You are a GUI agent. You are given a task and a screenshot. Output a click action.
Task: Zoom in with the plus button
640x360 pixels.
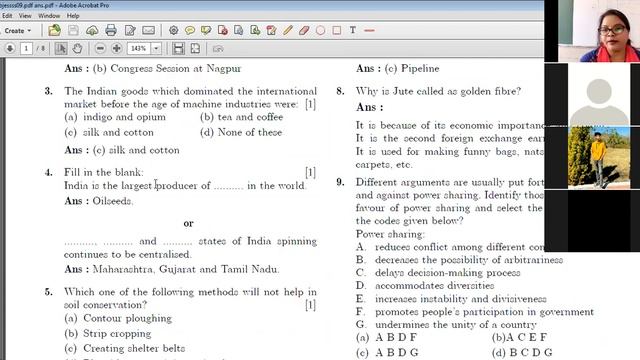coord(117,49)
